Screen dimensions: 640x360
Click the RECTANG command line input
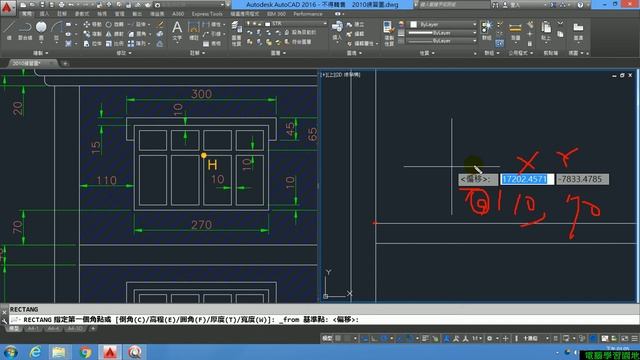(x=324, y=320)
